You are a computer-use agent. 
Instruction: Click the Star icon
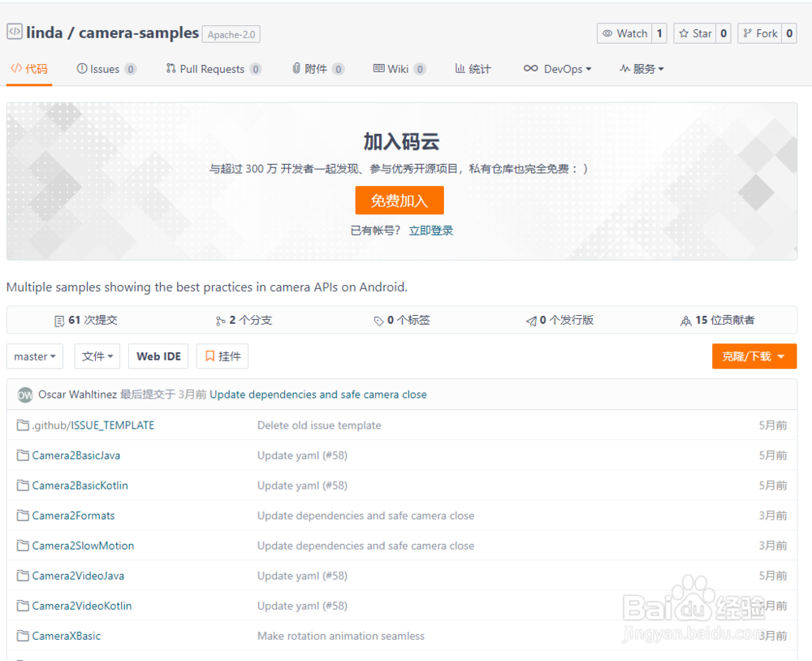(684, 33)
